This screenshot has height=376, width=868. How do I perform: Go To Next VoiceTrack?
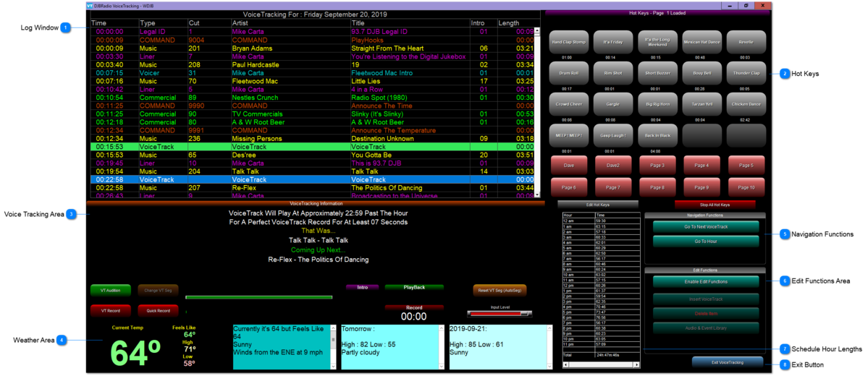[x=706, y=227]
